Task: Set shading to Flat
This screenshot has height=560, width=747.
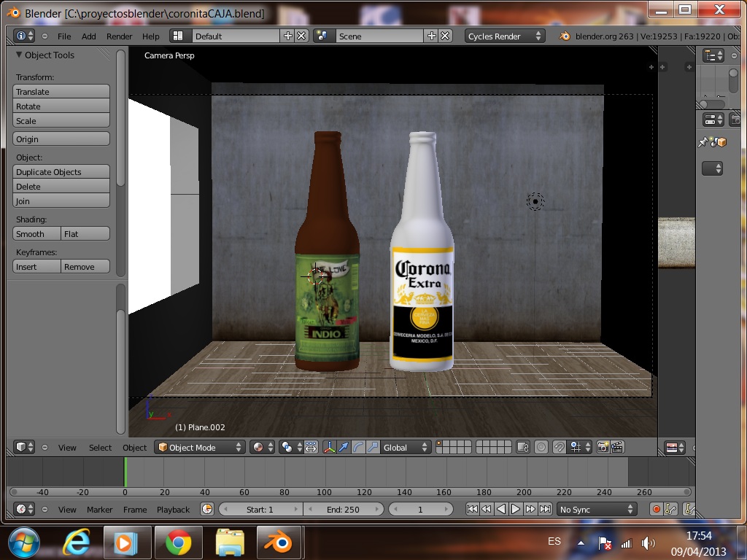Action: pyautogui.click(x=85, y=234)
